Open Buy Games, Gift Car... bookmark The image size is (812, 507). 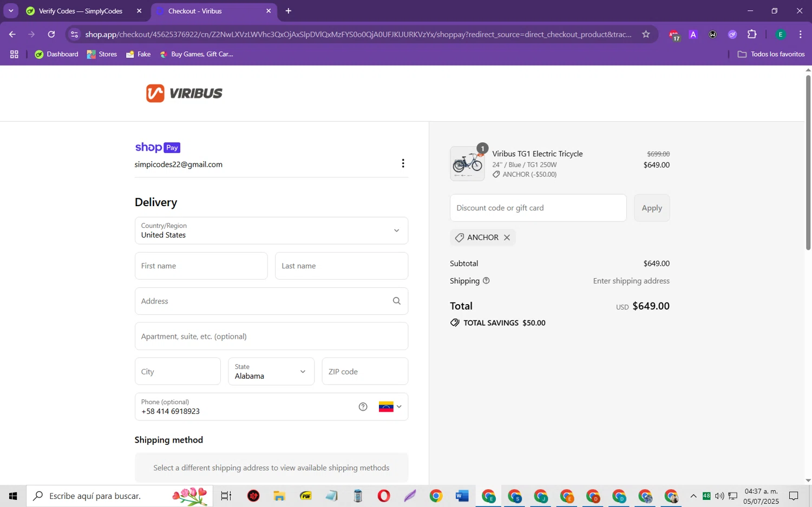pos(197,54)
